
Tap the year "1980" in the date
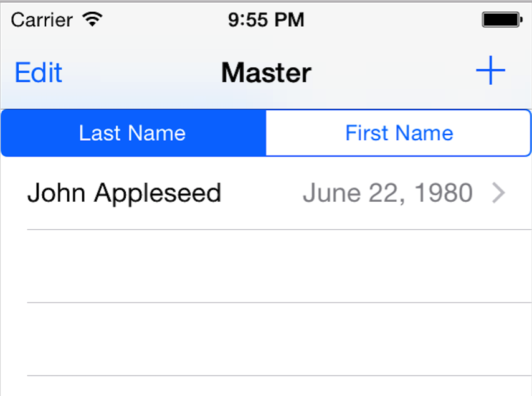coord(444,194)
